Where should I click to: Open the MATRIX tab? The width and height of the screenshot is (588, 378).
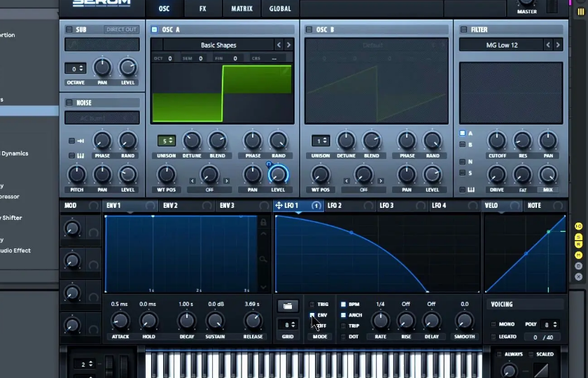(242, 8)
